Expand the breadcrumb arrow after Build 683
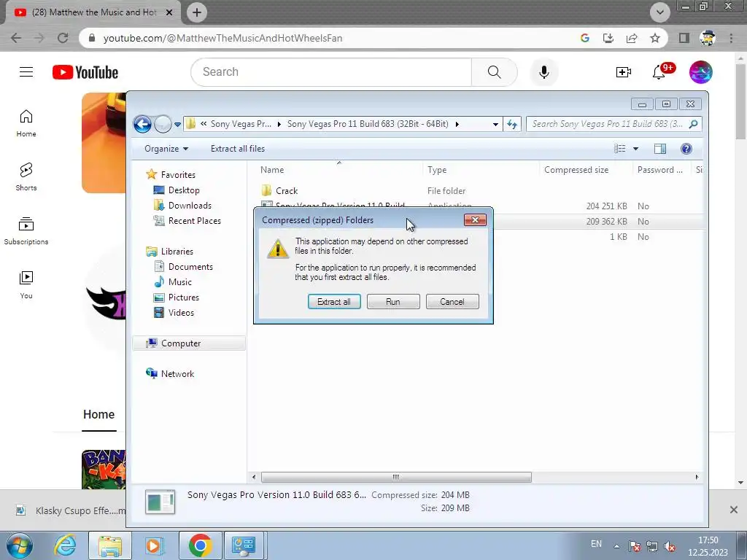 click(x=457, y=124)
